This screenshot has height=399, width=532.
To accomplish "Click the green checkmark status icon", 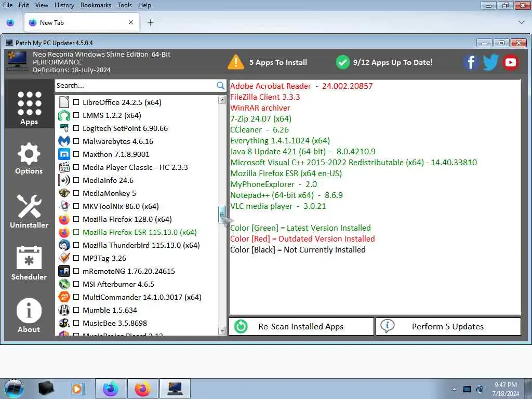I will pyautogui.click(x=343, y=62).
